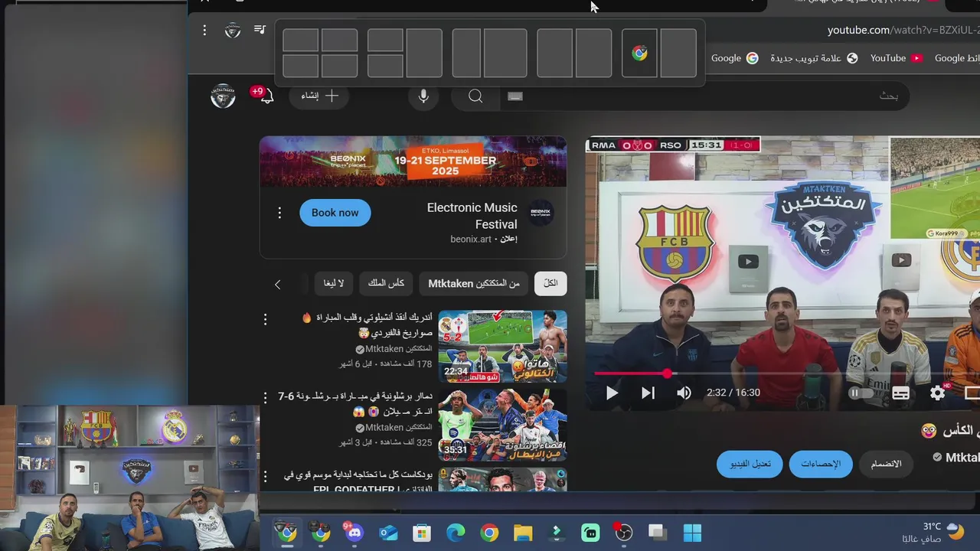This screenshot has height=551, width=980.
Task: Open options for the 325 ألف views video
Action: click(x=266, y=398)
